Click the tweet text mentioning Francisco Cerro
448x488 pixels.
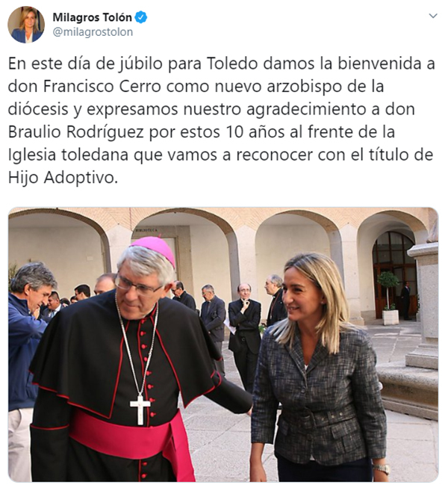click(x=221, y=120)
